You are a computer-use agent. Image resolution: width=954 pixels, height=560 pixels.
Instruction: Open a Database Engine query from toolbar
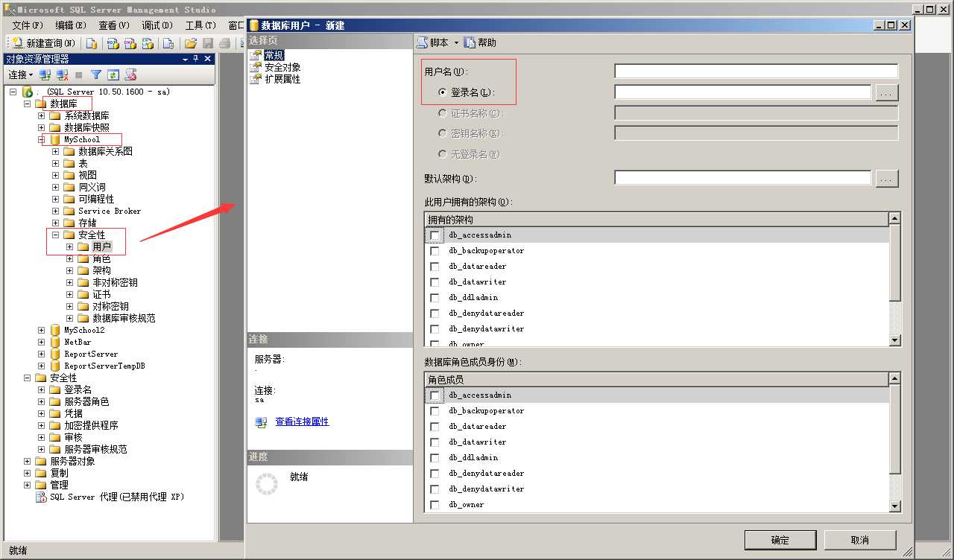[92, 43]
